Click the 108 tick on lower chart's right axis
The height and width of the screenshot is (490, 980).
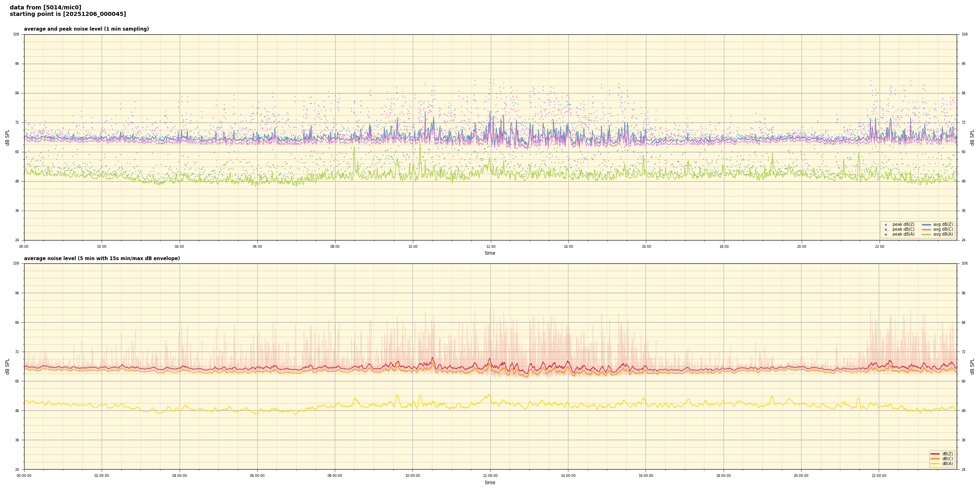point(964,263)
